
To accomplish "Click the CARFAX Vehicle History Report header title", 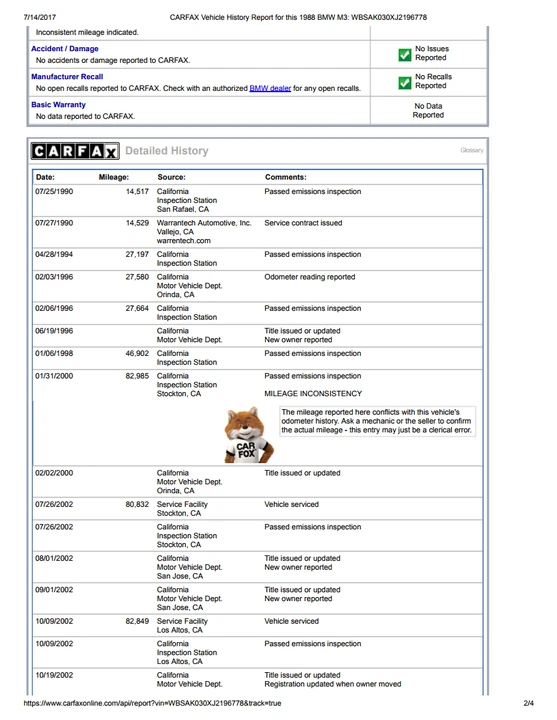I will (x=298, y=17).
